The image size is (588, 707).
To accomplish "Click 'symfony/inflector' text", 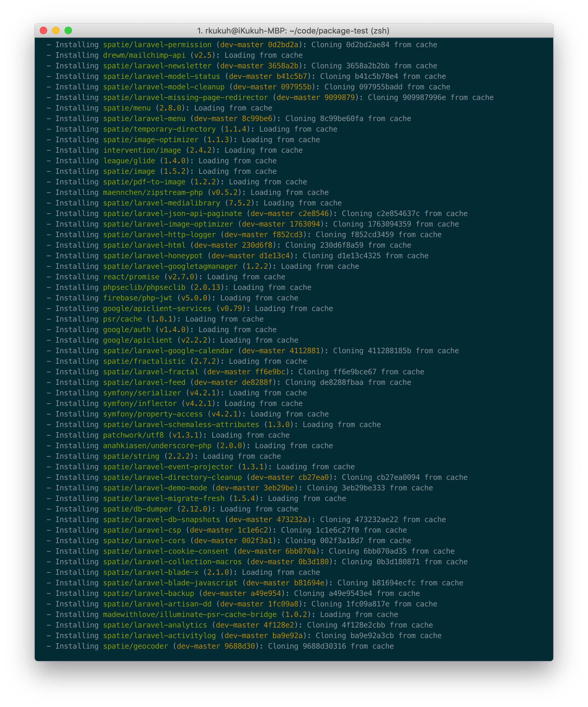I will 140,403.
